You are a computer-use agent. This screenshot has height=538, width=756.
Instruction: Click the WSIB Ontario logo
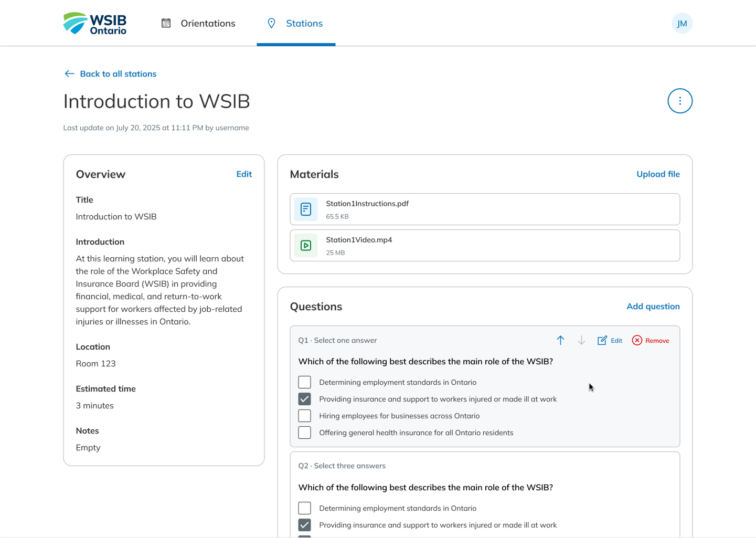point(95,24)
